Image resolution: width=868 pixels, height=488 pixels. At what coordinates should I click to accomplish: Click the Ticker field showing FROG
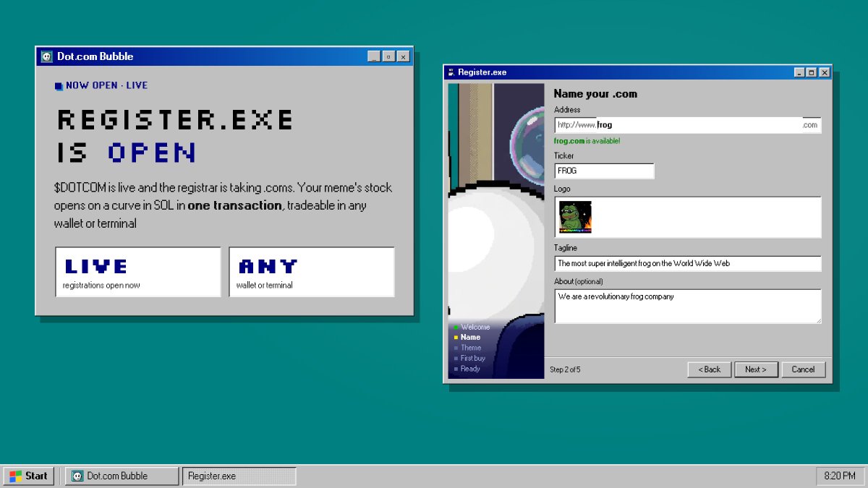click(x=604, y=171)
